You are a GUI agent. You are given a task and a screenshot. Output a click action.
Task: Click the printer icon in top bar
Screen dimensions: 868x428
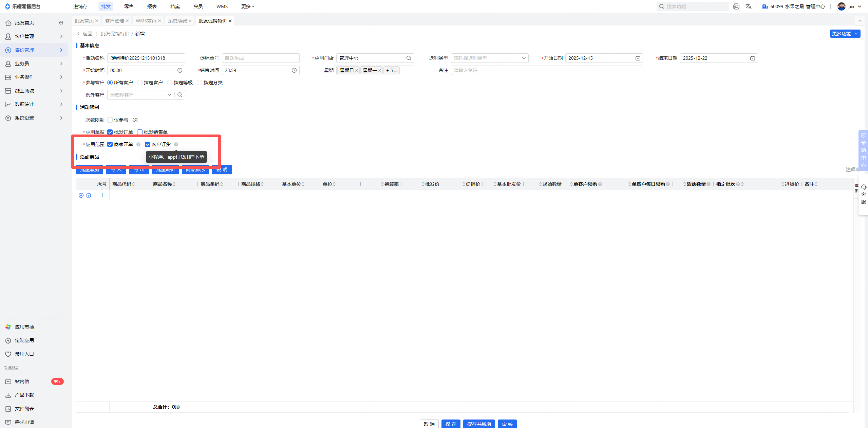point(736,6)
